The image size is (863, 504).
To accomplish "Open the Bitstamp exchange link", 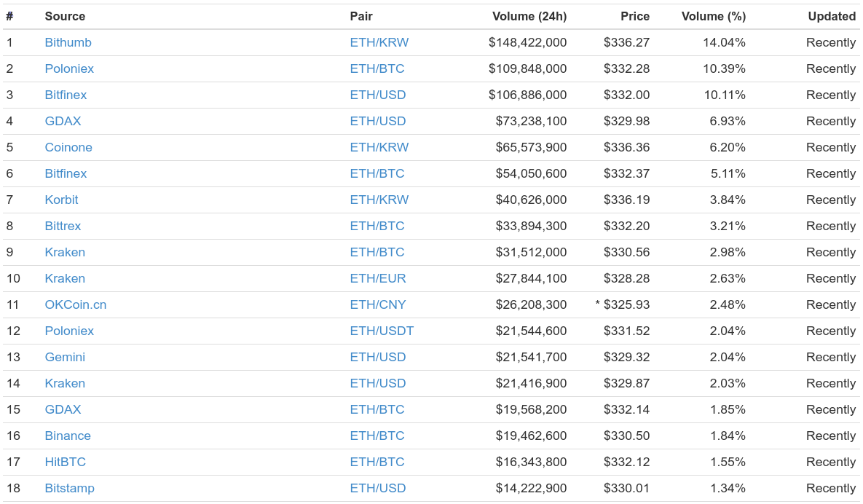I will (x=69, y=488).
